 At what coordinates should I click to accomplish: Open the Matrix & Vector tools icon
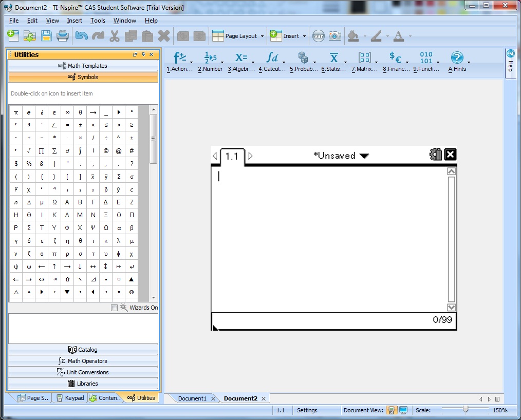pos(364,58)
